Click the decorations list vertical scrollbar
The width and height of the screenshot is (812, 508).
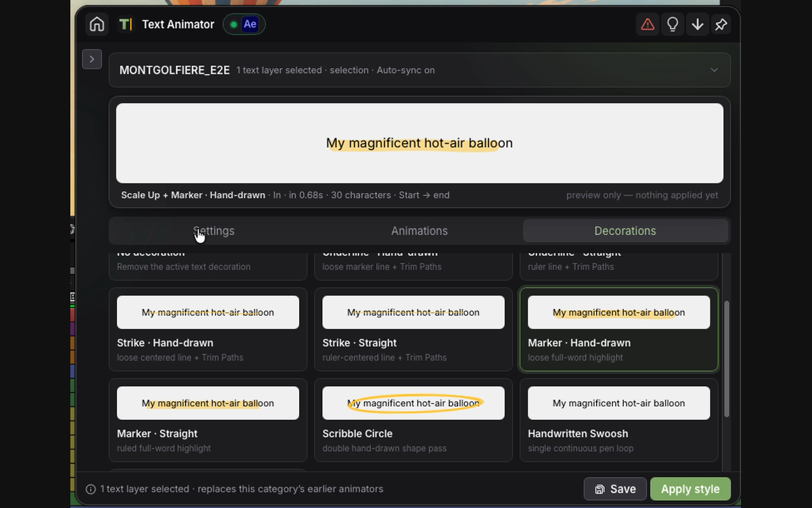[x=727, y=359]
